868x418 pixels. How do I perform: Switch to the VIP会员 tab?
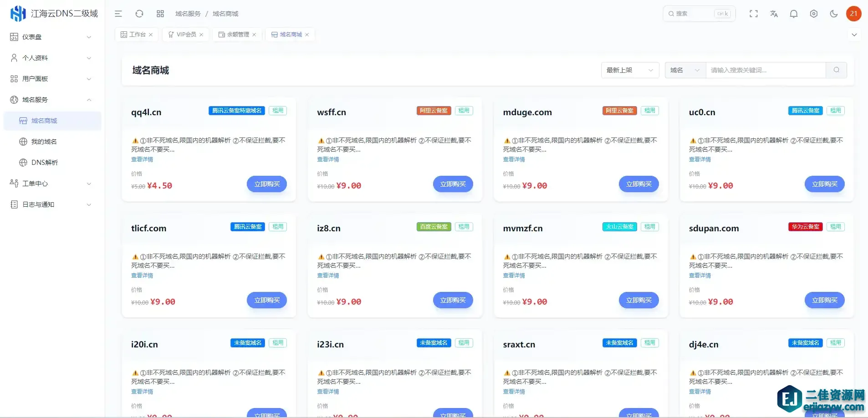click(186, 35)
